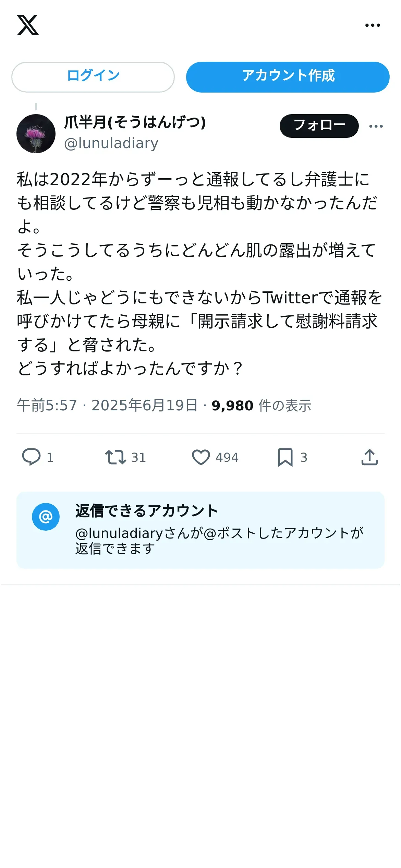Click the like count 494
Viewport: 401px width, 868px height.
pos(227,457)
